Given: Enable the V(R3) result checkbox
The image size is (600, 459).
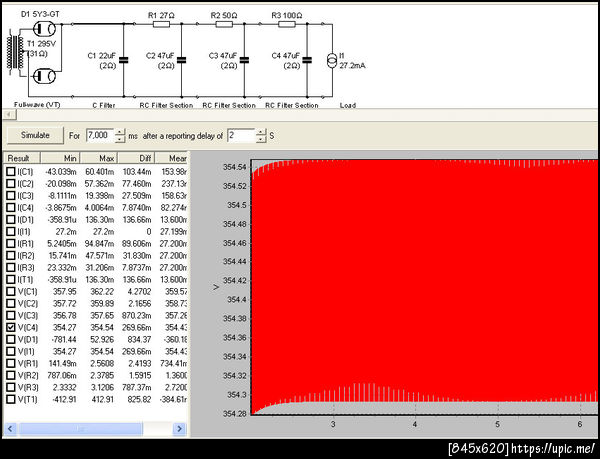Looking at the screenshot, I should (x=11, y=387).
